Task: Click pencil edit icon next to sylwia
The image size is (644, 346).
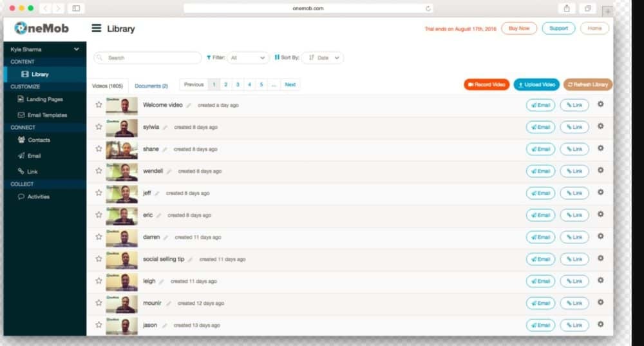Action: tap(166, 128)
